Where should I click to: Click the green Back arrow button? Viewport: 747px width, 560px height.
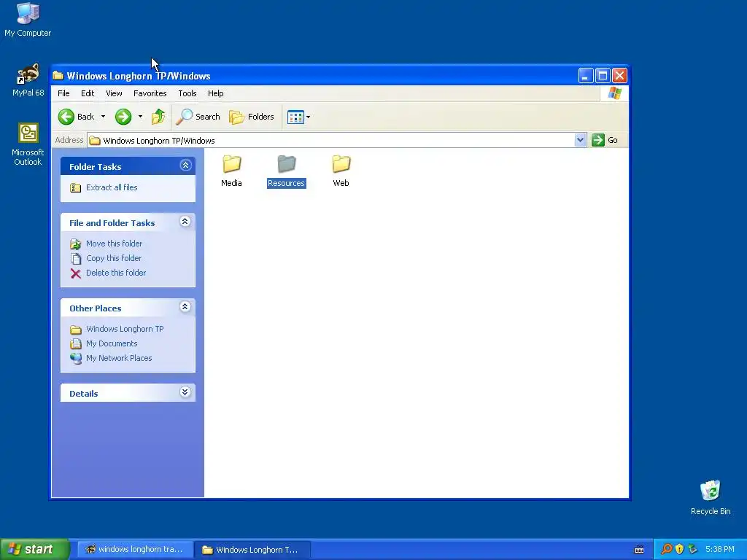point(66,117)
